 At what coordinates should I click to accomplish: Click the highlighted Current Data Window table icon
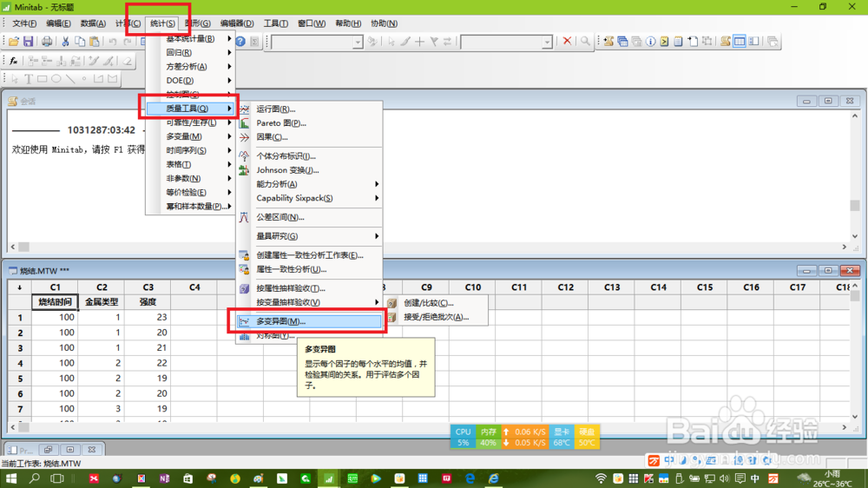coord(739,42)
